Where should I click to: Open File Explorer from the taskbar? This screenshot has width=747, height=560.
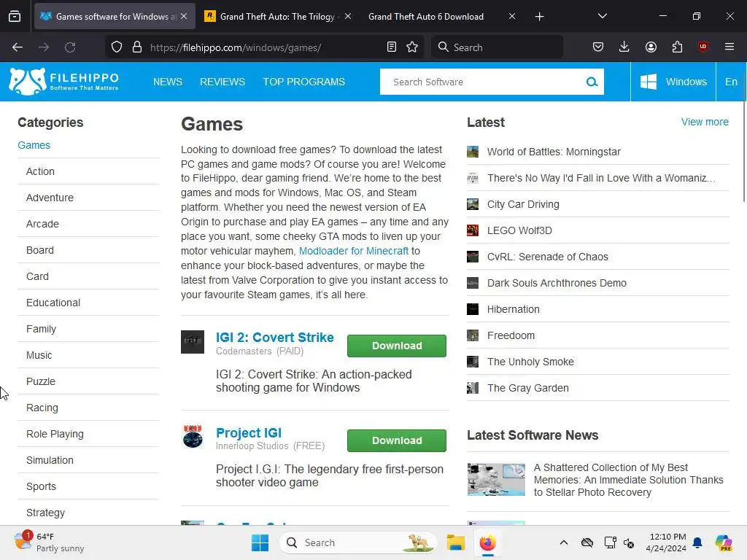click(455, 542)
